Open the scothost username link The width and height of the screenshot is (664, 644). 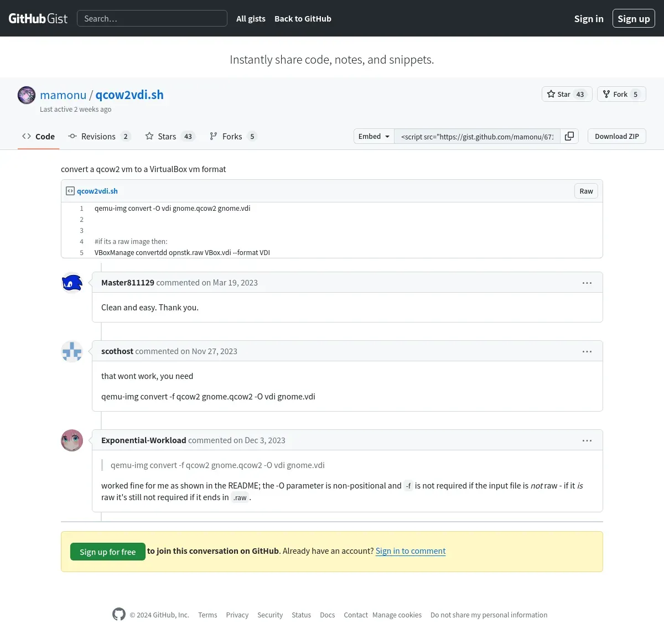point(117,351)
